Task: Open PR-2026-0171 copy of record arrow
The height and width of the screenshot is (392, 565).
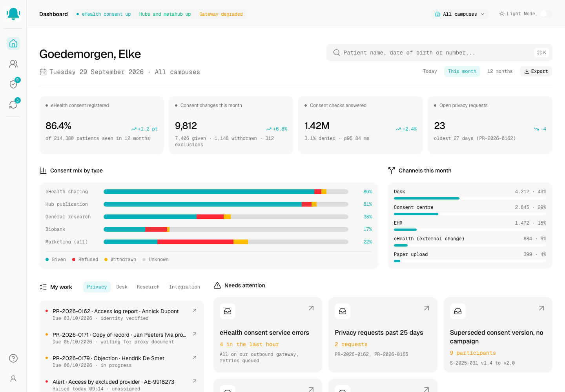Action: click(195, 334)
